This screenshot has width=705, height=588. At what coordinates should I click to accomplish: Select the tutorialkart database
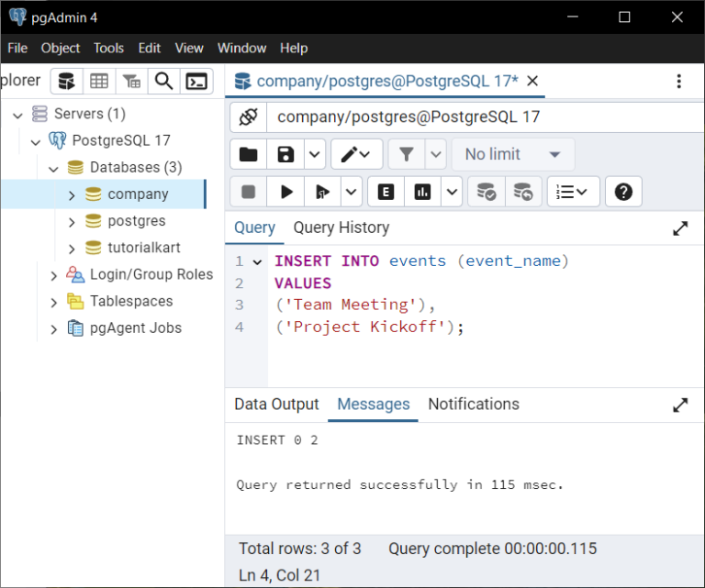(x=143, y=248)
